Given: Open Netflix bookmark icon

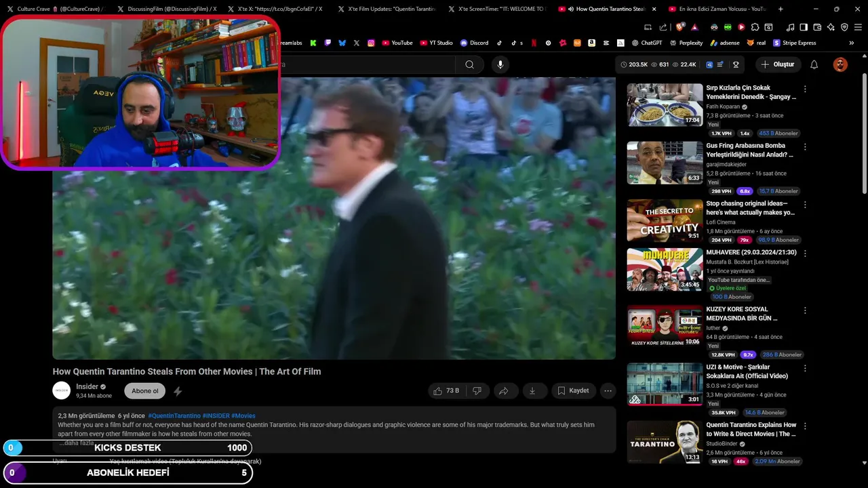Looking at the screenshot, I should tap(534, 43).
